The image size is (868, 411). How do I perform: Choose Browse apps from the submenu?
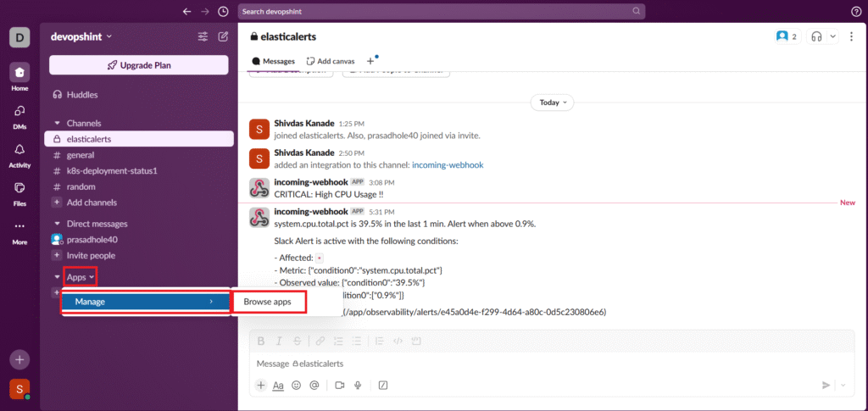coord(267,302)
